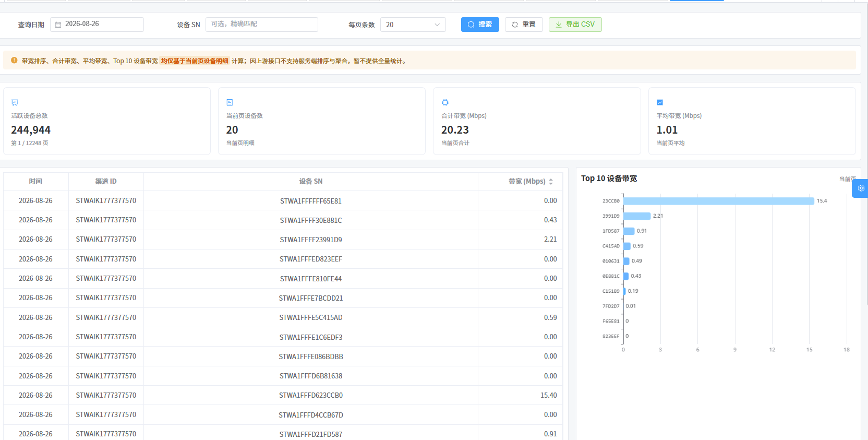Image resolution: width=868 pixels, height=440 pixels.
Task: Open the 查询日期 date picker showing 2026-08-26
Action: pos(97,25)
